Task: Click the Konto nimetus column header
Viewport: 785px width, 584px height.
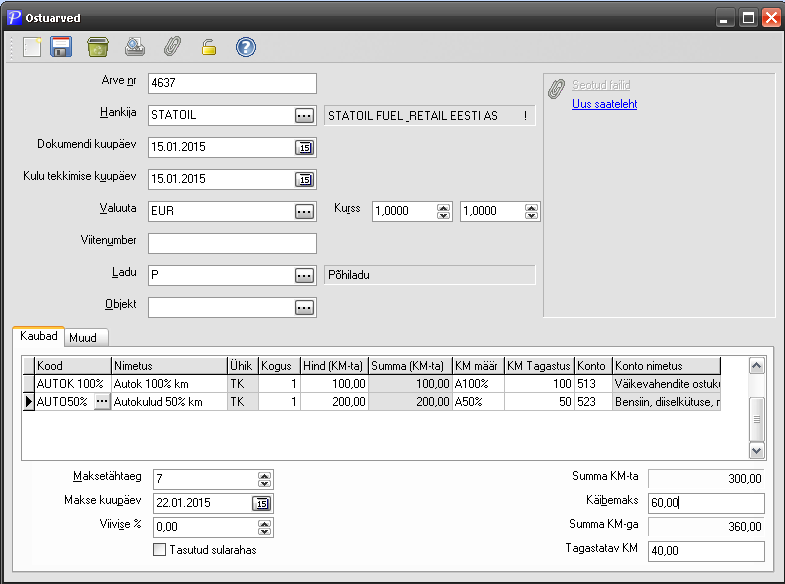Action: (666, 366)
